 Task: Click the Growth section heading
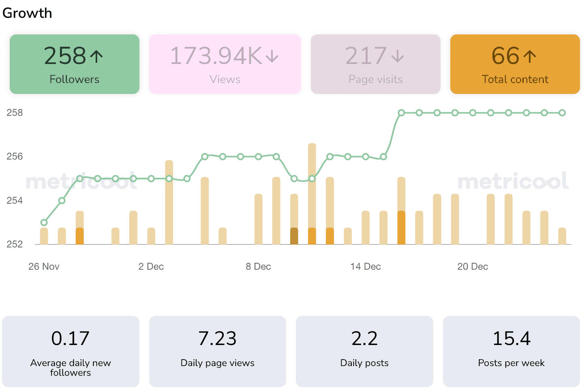[x=27, y=13]
